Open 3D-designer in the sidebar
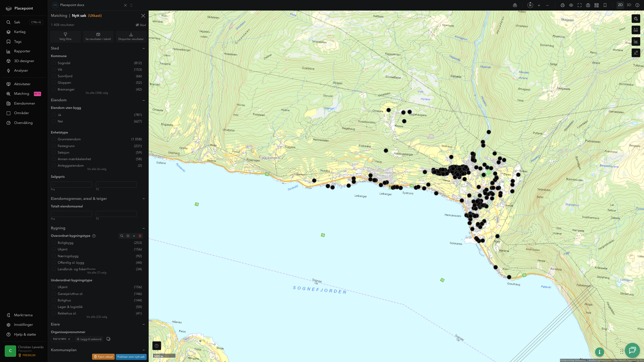The image size is (644, 362). [24, 61]
